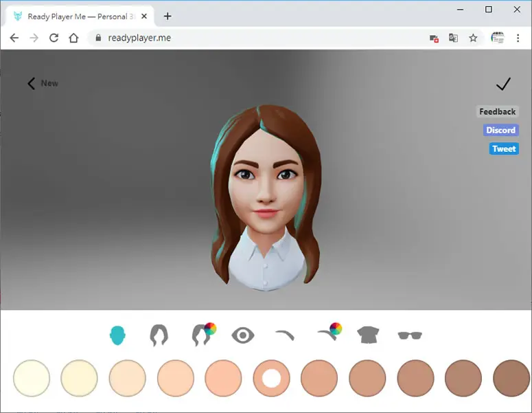532x413 pixels.
Task: Open the eyebrow color icon
Action: [329, 332]
